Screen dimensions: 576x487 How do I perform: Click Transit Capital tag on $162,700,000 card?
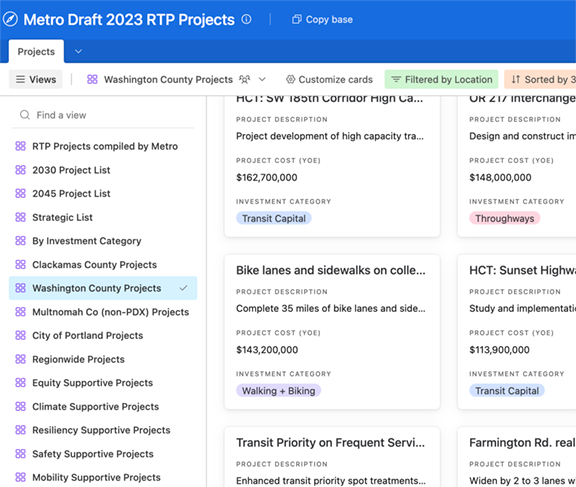click(274, 218)
